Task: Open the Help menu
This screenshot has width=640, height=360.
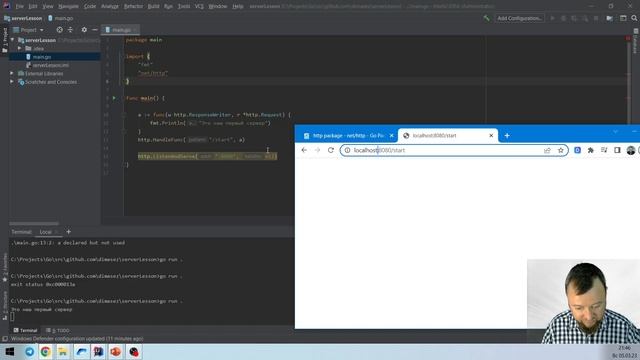Action: 238,6
